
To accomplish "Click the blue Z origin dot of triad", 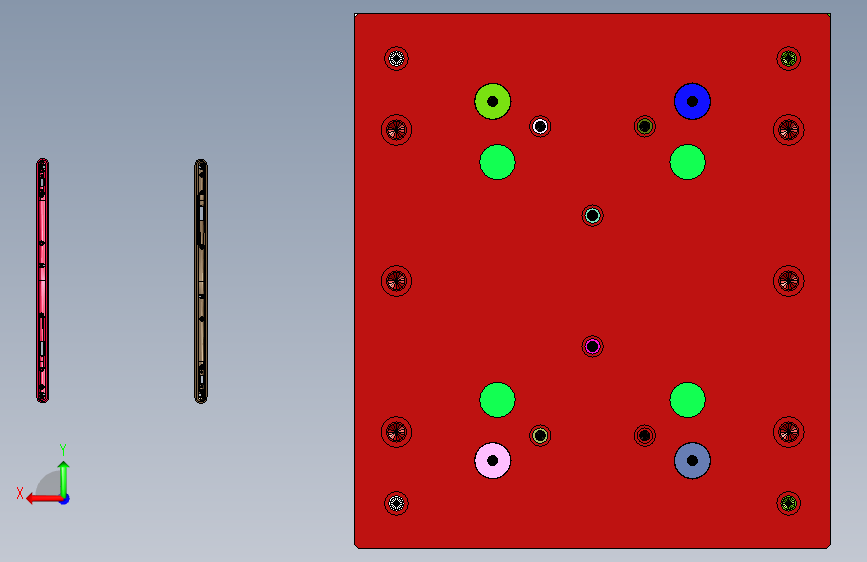I will click(65, 499).
